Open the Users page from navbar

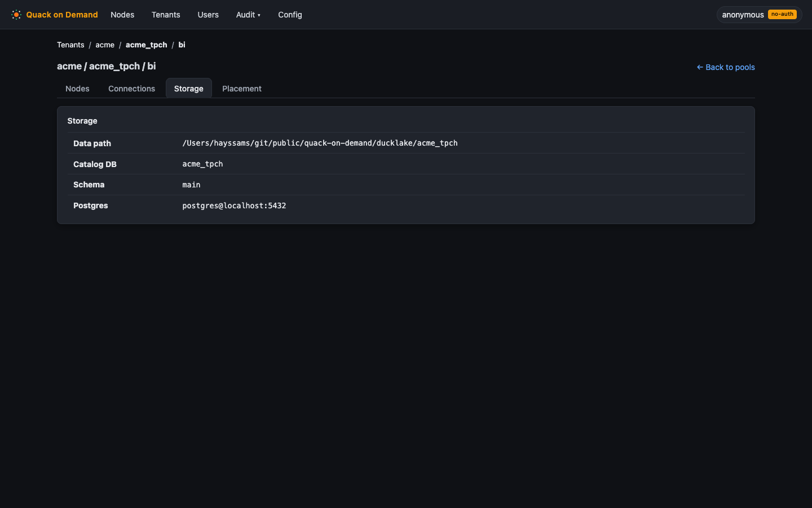pyautogui.click(x=208, y=15)
